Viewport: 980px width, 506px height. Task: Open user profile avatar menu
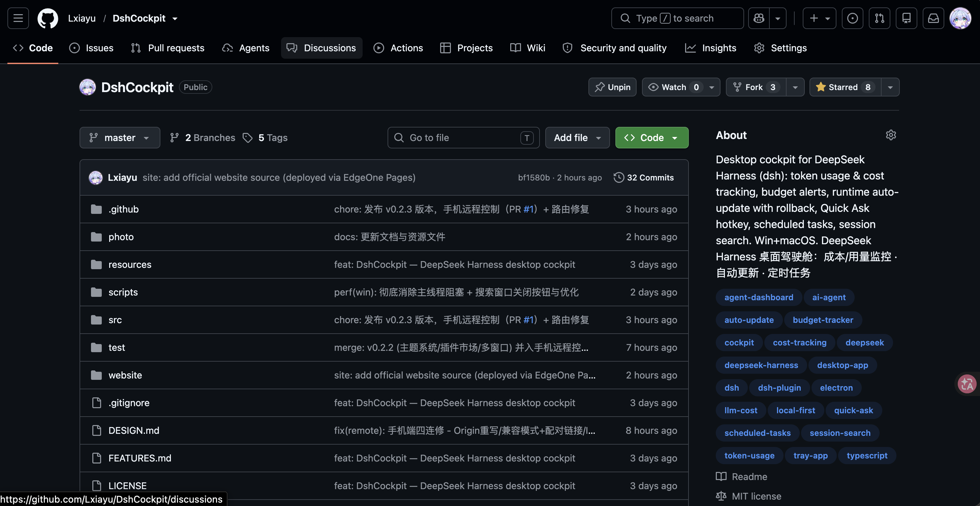[960, 18]
